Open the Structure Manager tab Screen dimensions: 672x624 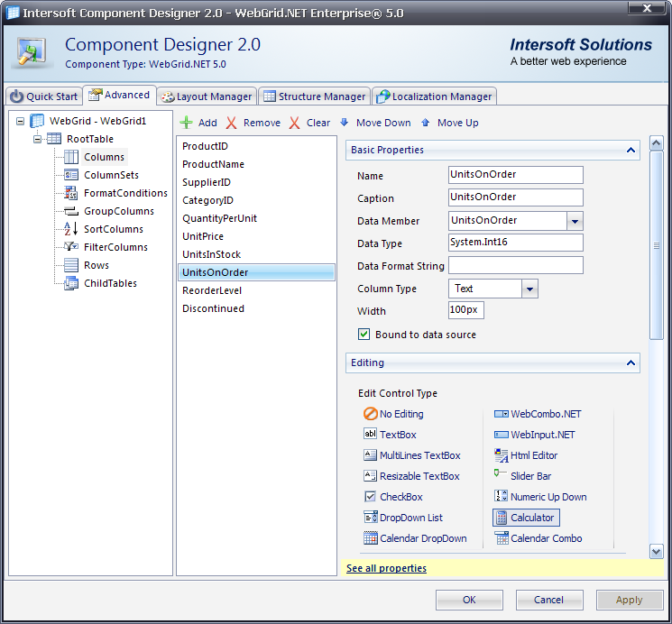pyautogui.click(x=314, y=96)
